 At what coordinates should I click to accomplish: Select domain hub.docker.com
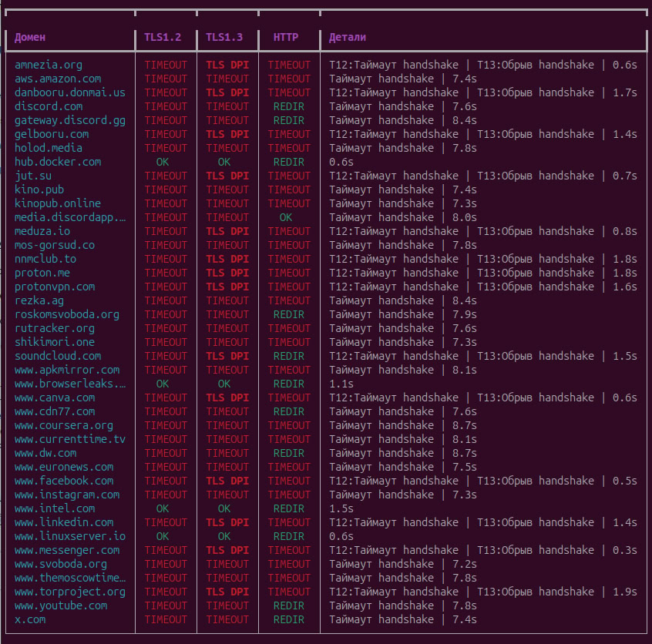pyautogui.click(x=58, y=162)
